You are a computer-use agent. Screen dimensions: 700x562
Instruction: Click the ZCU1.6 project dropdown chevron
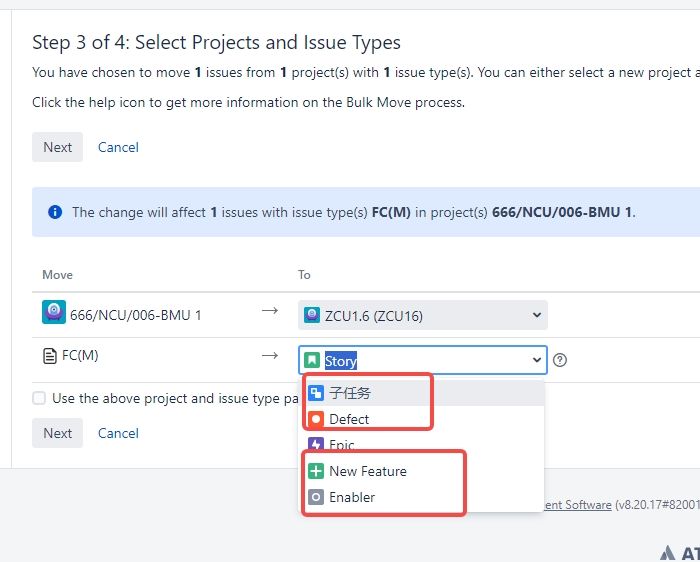(537, 315)
